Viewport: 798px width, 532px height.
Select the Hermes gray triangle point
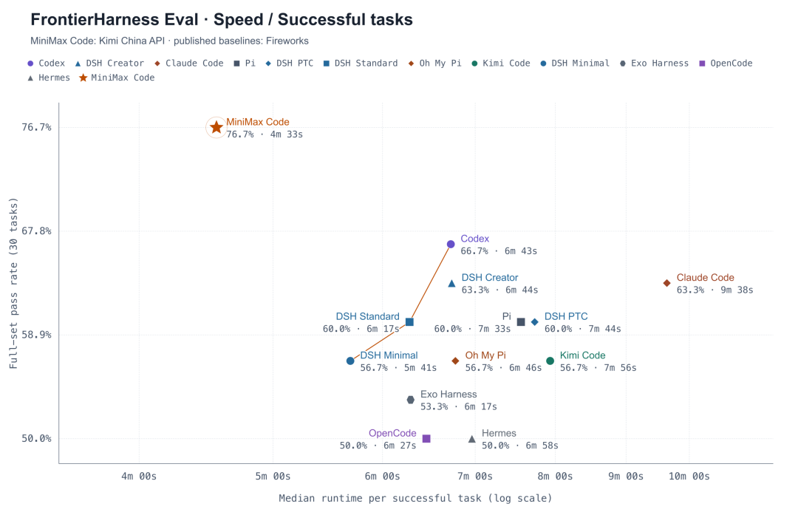coord(471,438)
